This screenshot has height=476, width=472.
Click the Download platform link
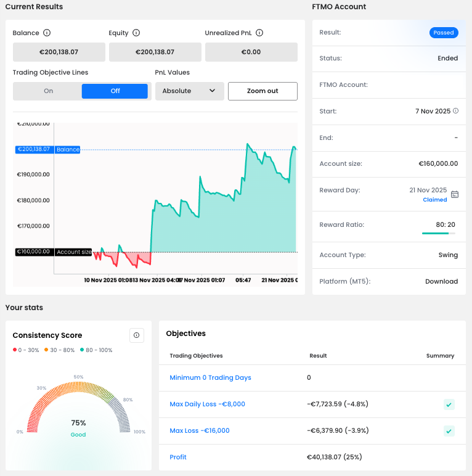pos(441,281)
